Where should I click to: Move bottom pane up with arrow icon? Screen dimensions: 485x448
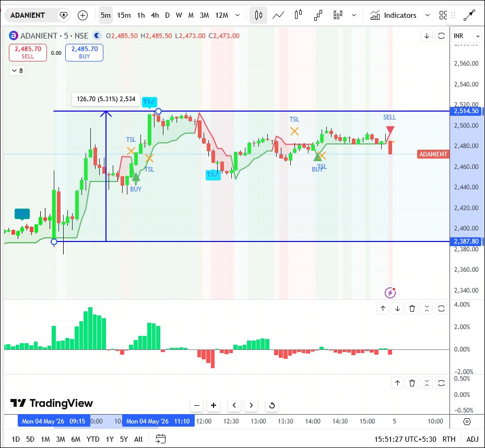(397, 383)
